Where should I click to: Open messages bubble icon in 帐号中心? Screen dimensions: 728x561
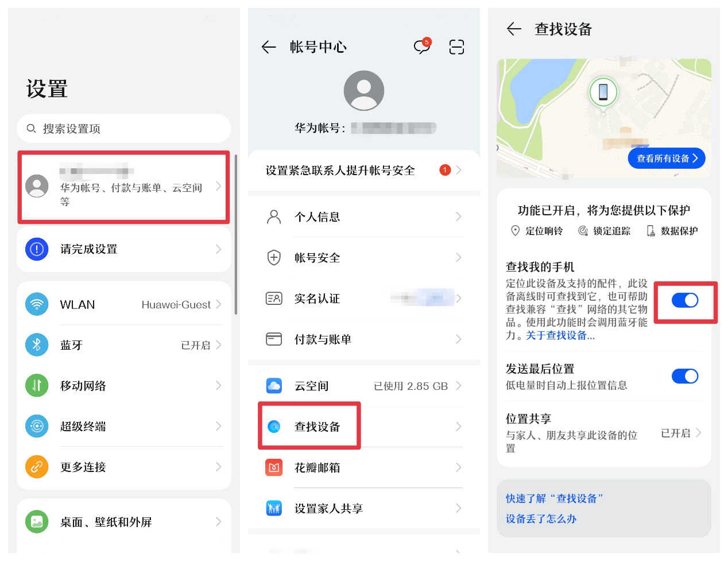[422, 46]
